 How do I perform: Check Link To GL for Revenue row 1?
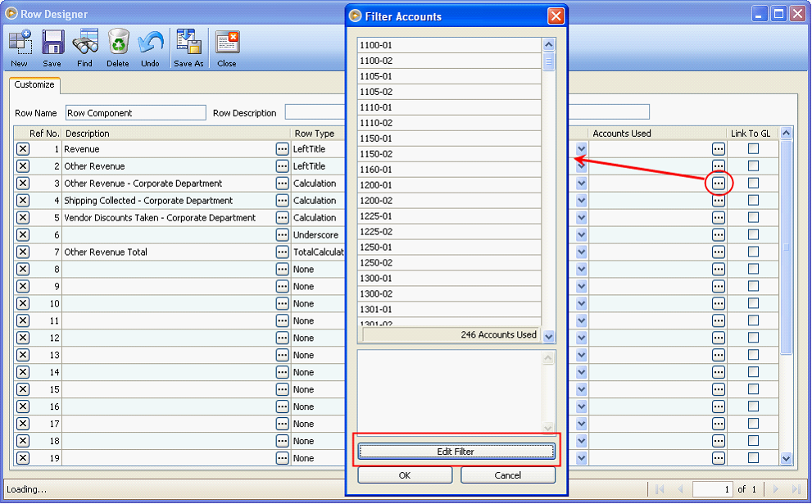754,148
